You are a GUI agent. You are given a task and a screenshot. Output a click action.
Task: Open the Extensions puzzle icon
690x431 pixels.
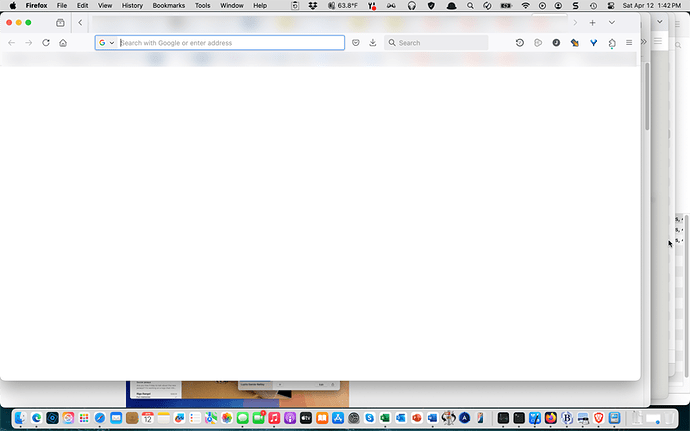612,43
